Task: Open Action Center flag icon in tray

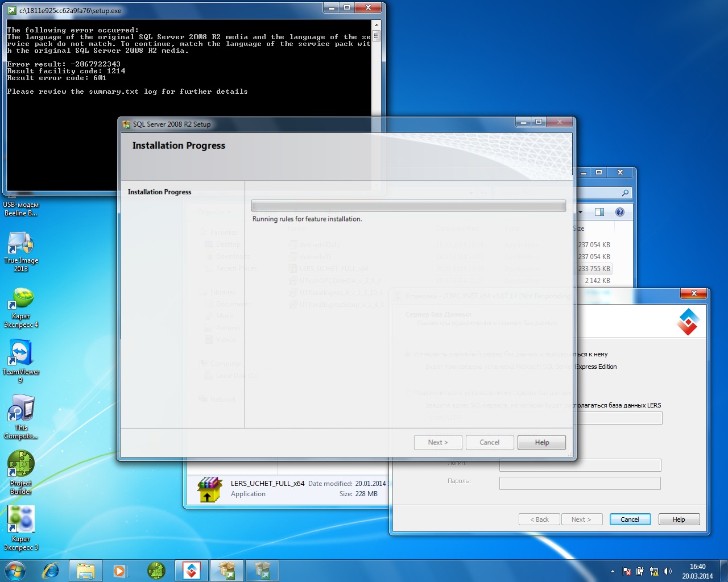Action: pos(627,571)
